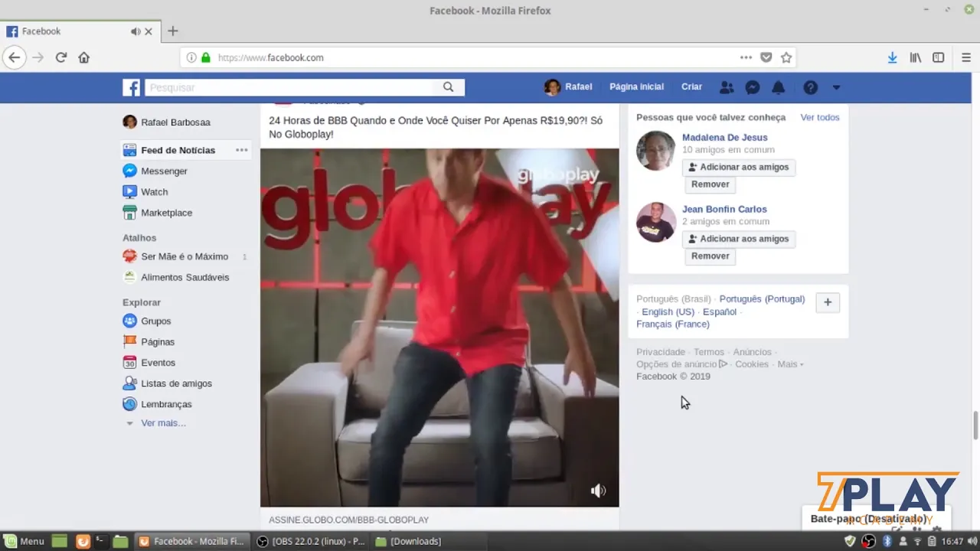
Task: Go to Página inicial
Action: [636, 87]
